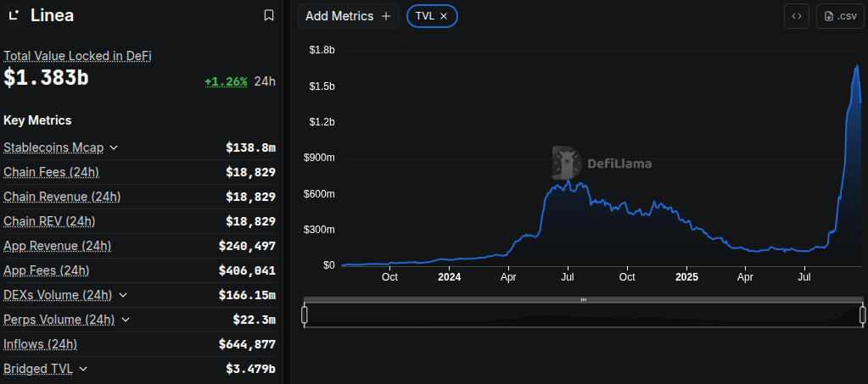
Task: Click the Total Value Locked in DeFi label
Action: [x=77, y=56]
